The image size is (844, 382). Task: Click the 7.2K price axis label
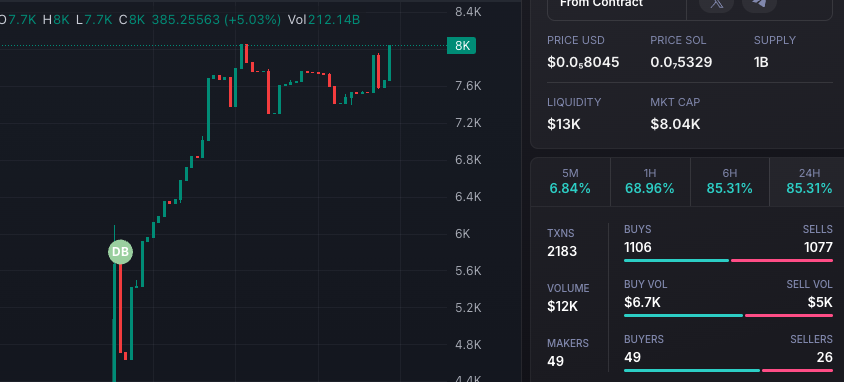(468, 123)
